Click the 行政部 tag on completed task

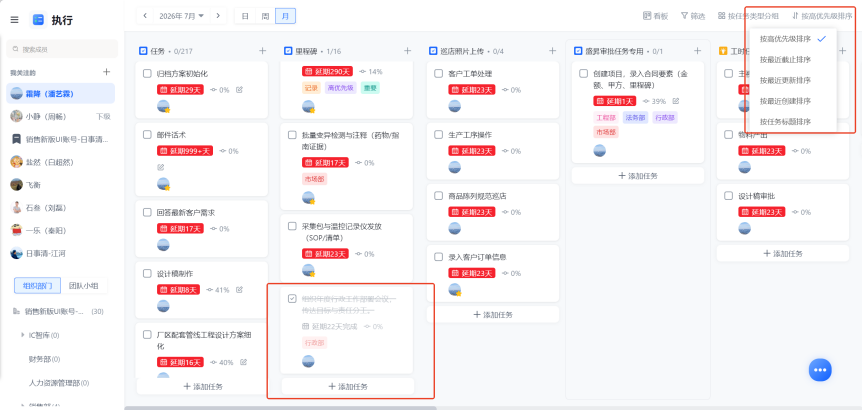(314, 343)
